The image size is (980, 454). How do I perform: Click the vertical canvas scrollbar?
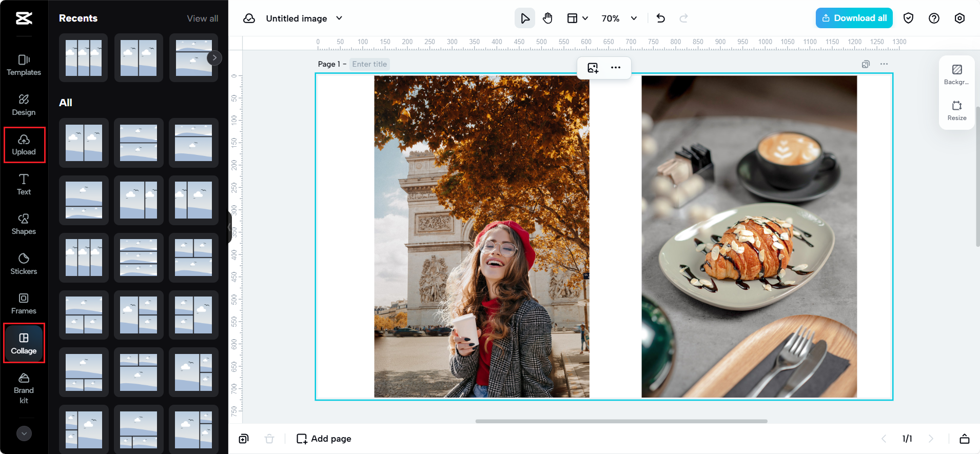[x=978, y=177]
